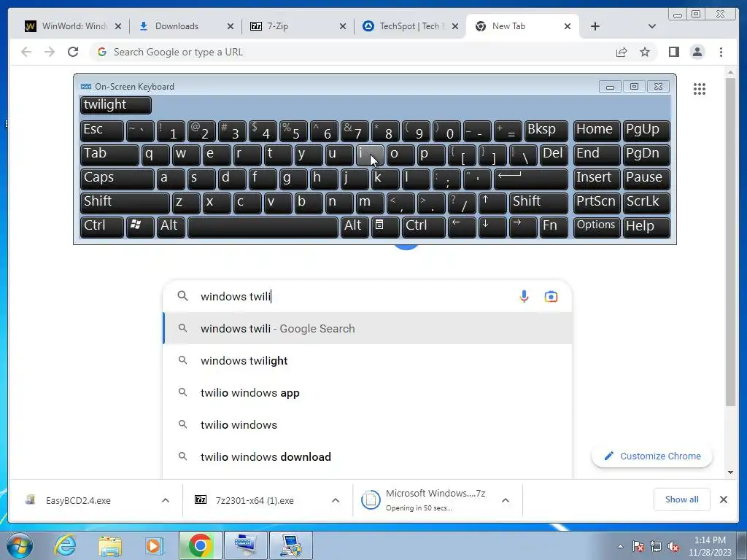
Task: Click Show all downloads
Action: 682,499
